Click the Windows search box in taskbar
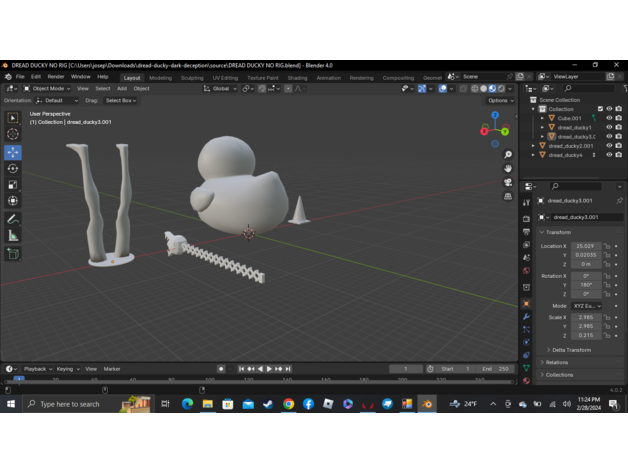The height and width of the screenshot is (472, 628). [x=68, y=404]
